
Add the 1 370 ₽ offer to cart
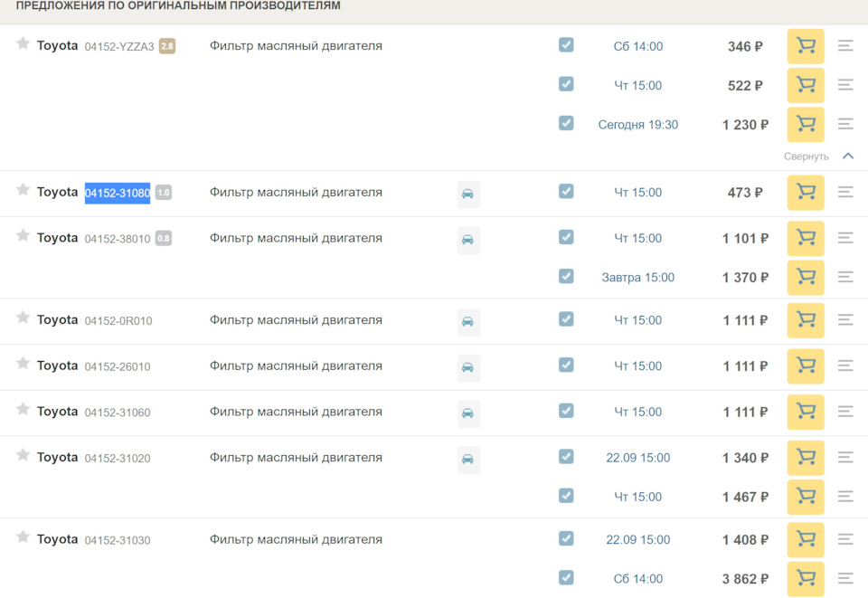coord(806,278)
